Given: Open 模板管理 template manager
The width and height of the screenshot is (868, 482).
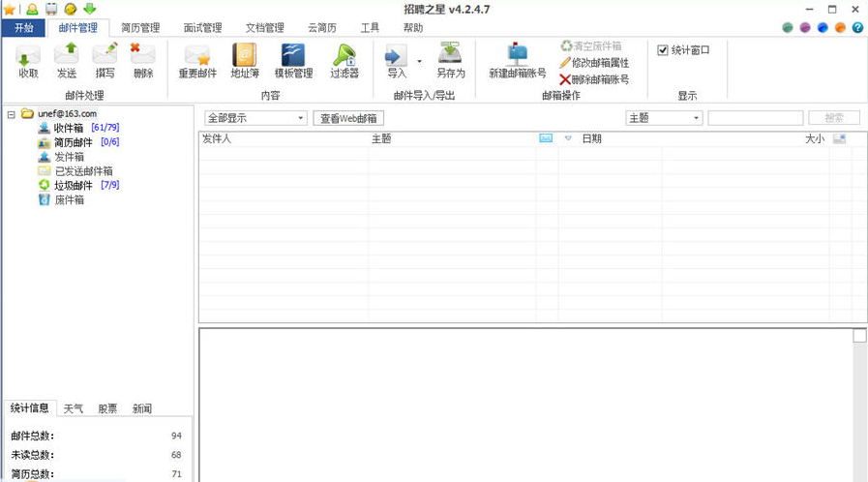Looking at the screenshot, I should tap(293, 61).
